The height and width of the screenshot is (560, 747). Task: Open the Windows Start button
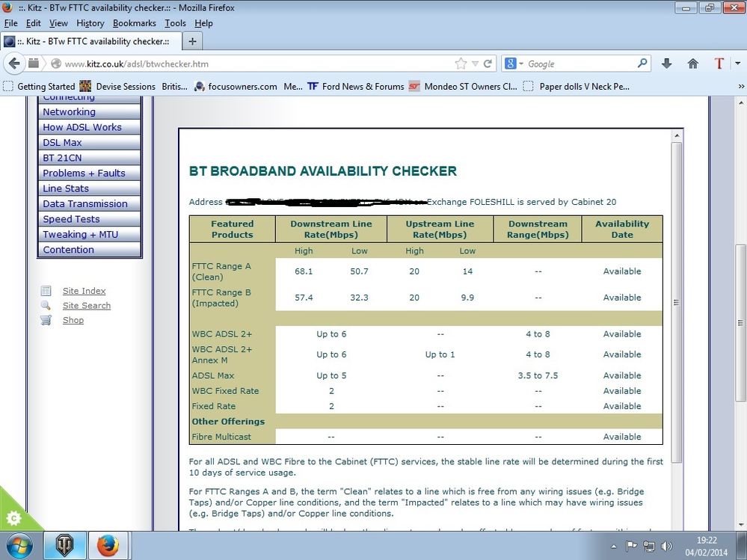click(x=19, y=546)
